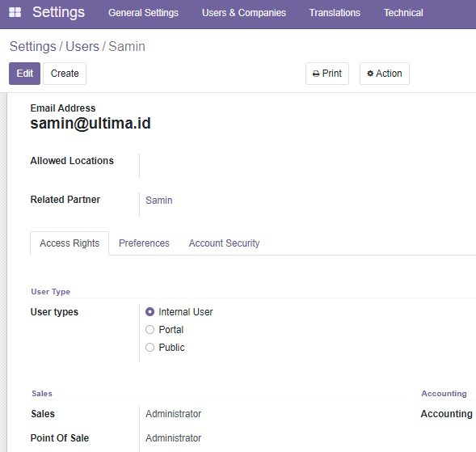
Task: Click the Edit button
Action: (24, 74)
